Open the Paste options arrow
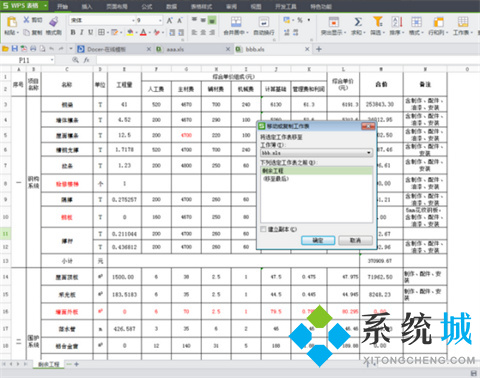 17,32
